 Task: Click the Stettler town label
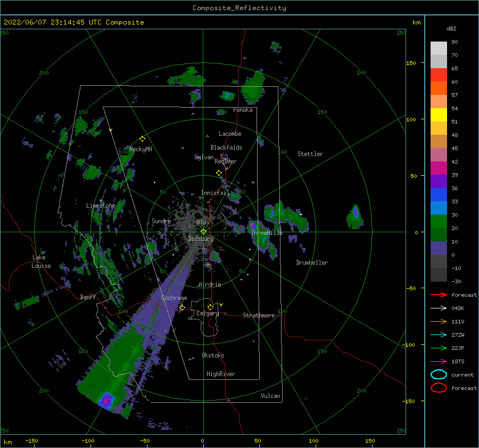coord(310,154)
